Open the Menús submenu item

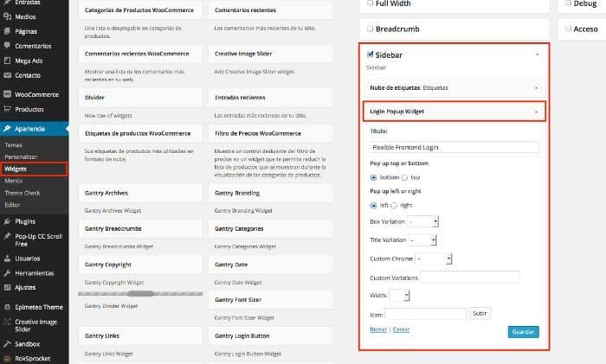pos(14,181)
